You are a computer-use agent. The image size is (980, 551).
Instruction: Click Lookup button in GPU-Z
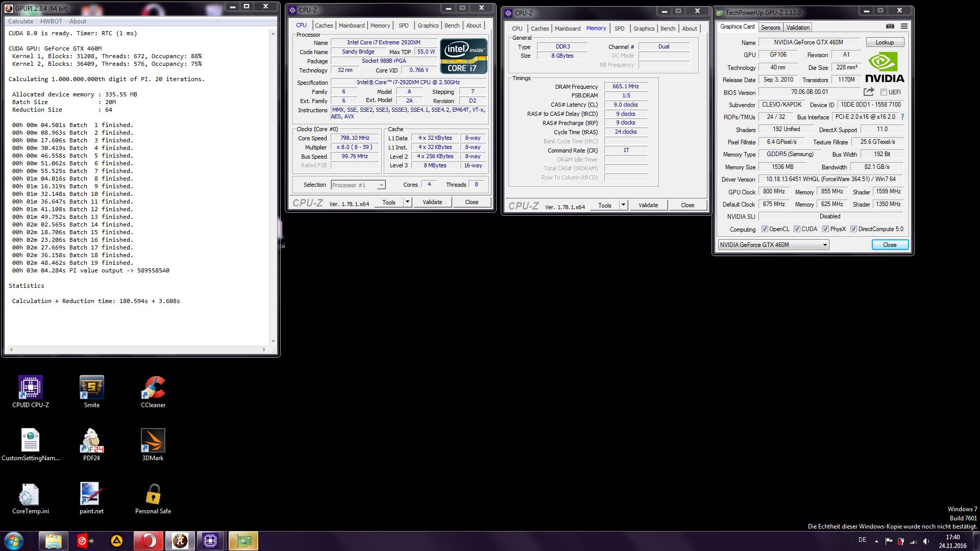[x=885, y=42]
